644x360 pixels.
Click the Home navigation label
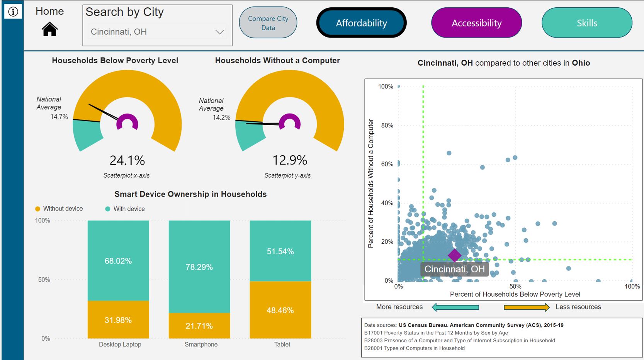pyautogui.click(x=49, y=11)
